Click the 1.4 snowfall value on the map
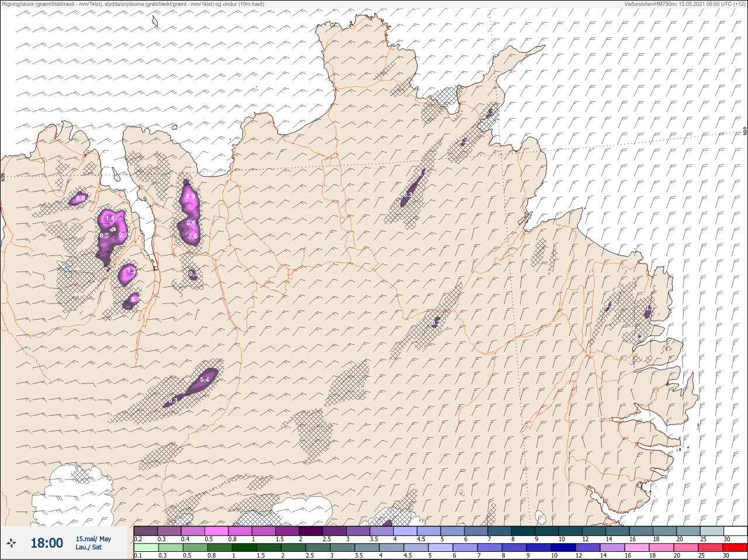 (x=110, y=218)
